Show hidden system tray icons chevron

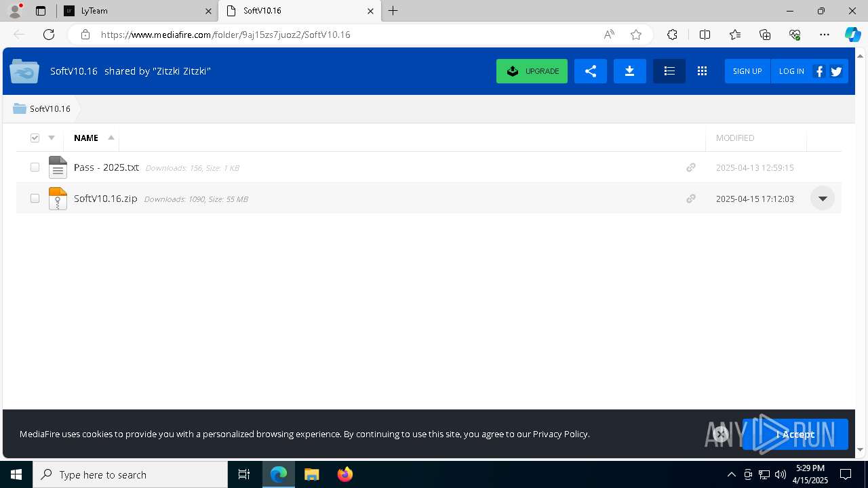tap(731, 474)
